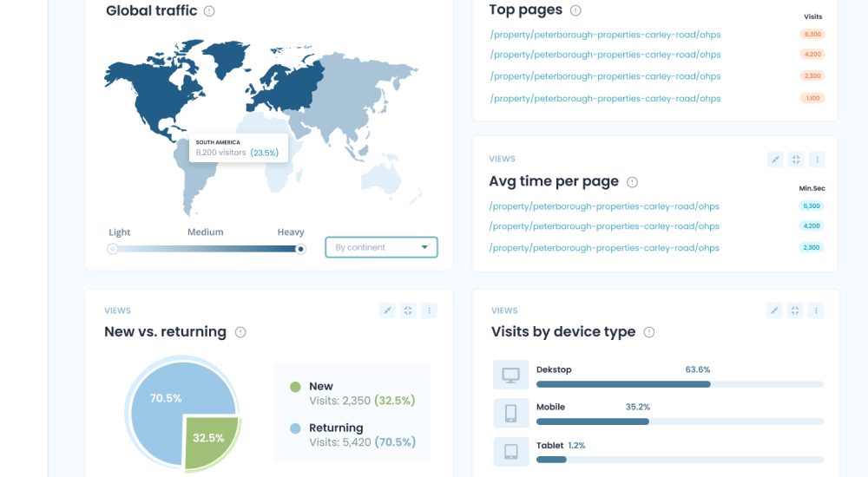Click the 1,100 visits badge in Top pages
The image size is (868, 477).
(x=812, y=98)
